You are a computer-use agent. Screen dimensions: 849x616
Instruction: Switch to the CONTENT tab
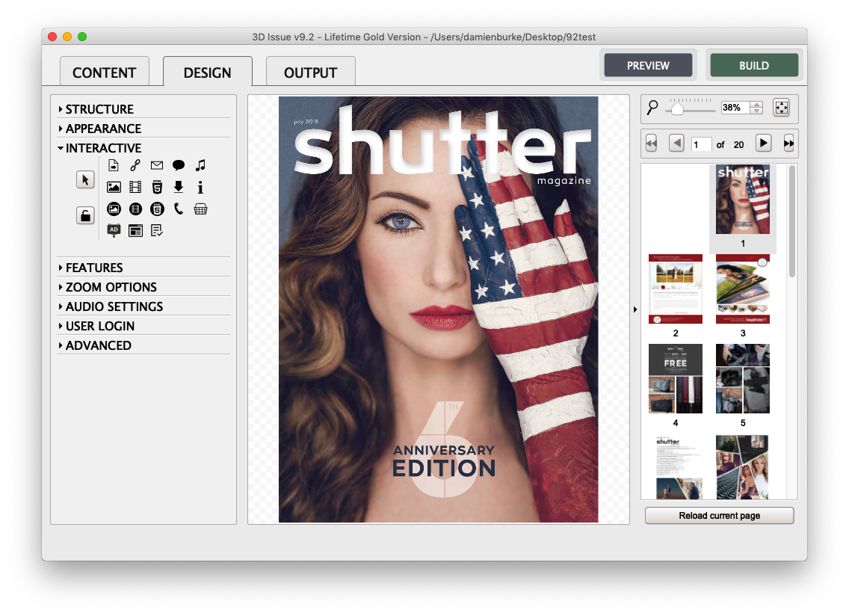(x=104, y=73)
